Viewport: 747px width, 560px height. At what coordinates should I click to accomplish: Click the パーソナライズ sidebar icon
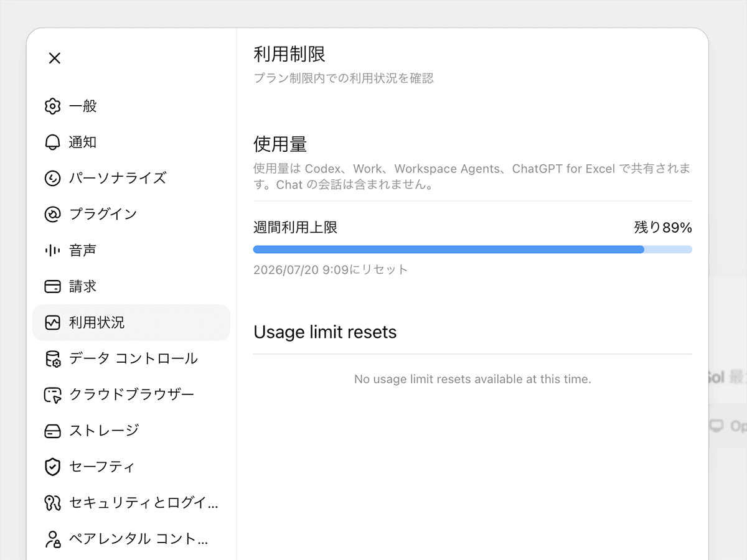coord(53,178)
